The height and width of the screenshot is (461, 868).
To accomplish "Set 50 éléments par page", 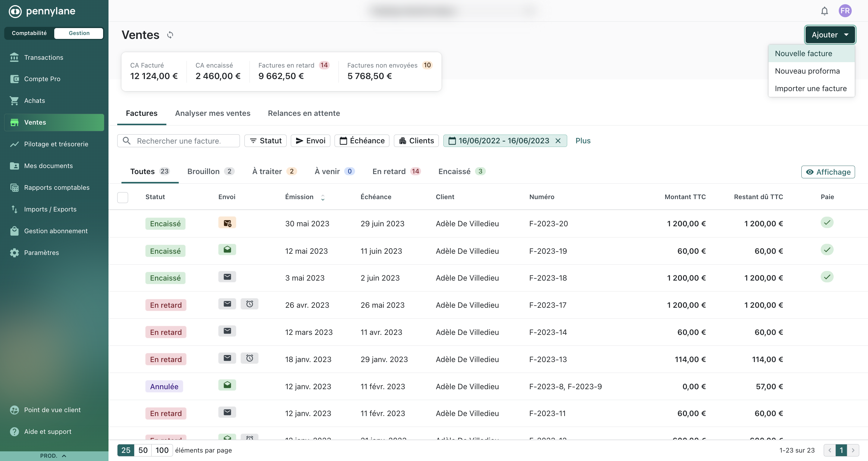I will tap(143, 450).
